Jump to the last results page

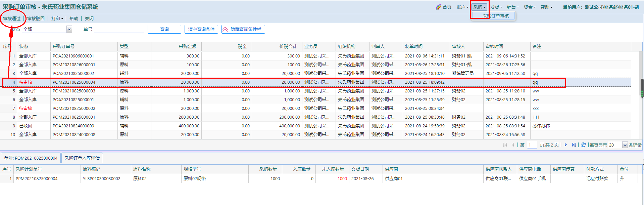pyautogui.click(x=574, y=145)
